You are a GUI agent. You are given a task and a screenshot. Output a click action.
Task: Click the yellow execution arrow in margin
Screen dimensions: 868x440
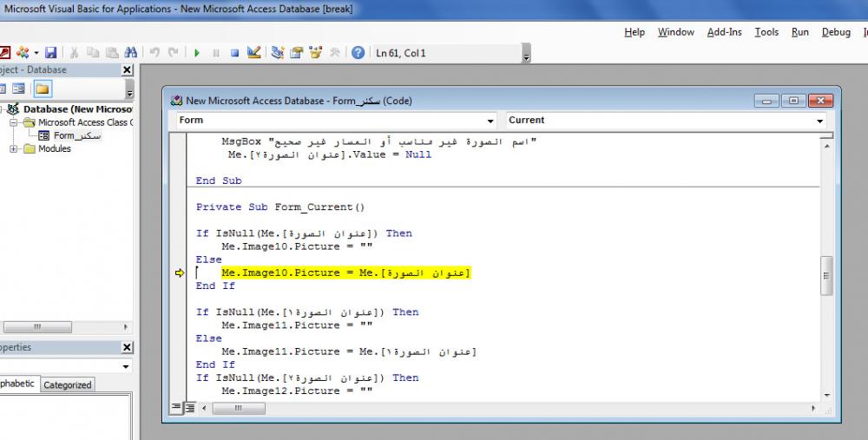coord(180,273)
